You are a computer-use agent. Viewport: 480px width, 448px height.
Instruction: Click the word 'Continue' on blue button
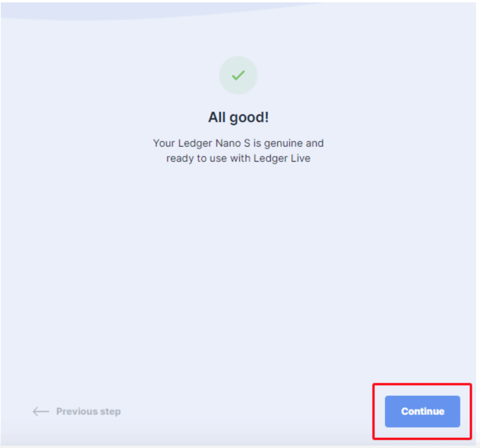tap(422, 411)
